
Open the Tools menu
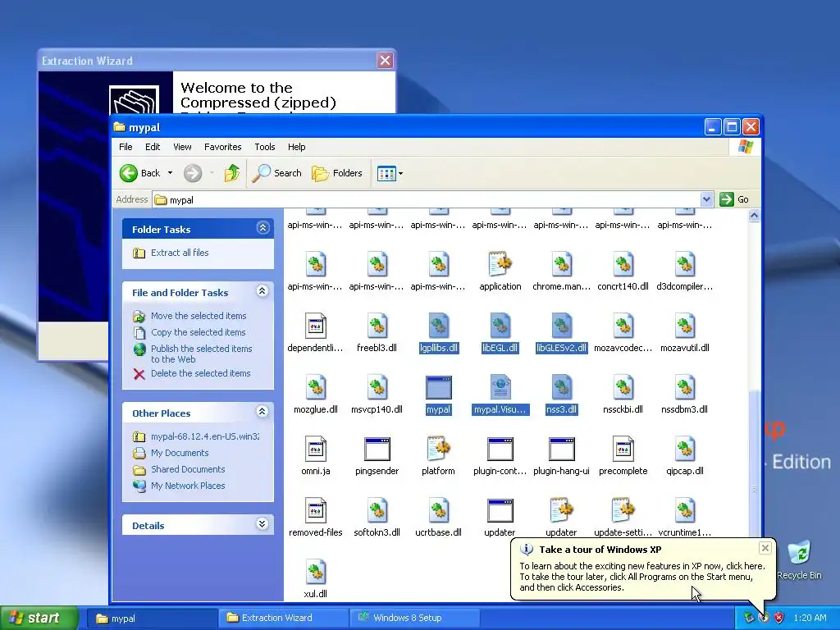click(x=265, y=147)
